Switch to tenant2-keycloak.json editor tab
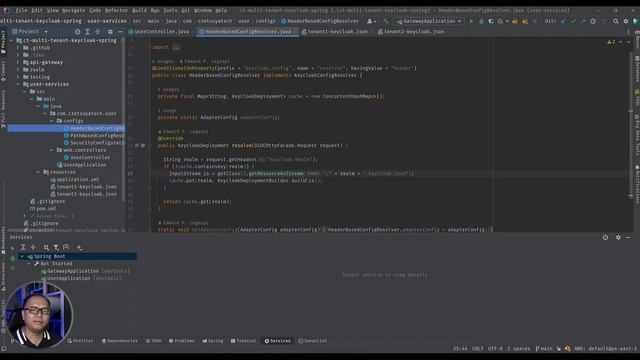 (413, 31)
